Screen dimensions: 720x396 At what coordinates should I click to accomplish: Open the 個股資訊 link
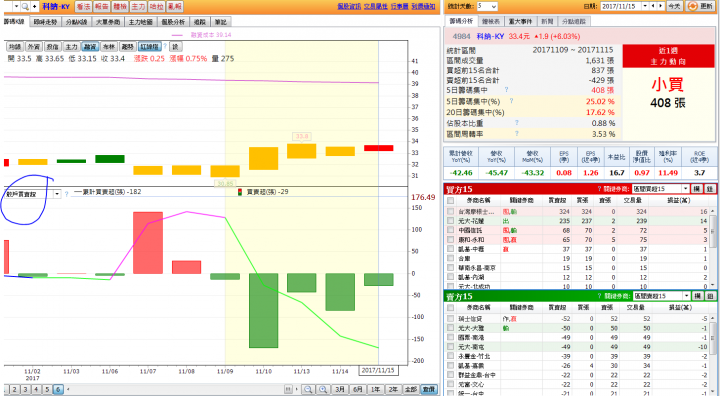pyautogui.click(x=349, y=6)
